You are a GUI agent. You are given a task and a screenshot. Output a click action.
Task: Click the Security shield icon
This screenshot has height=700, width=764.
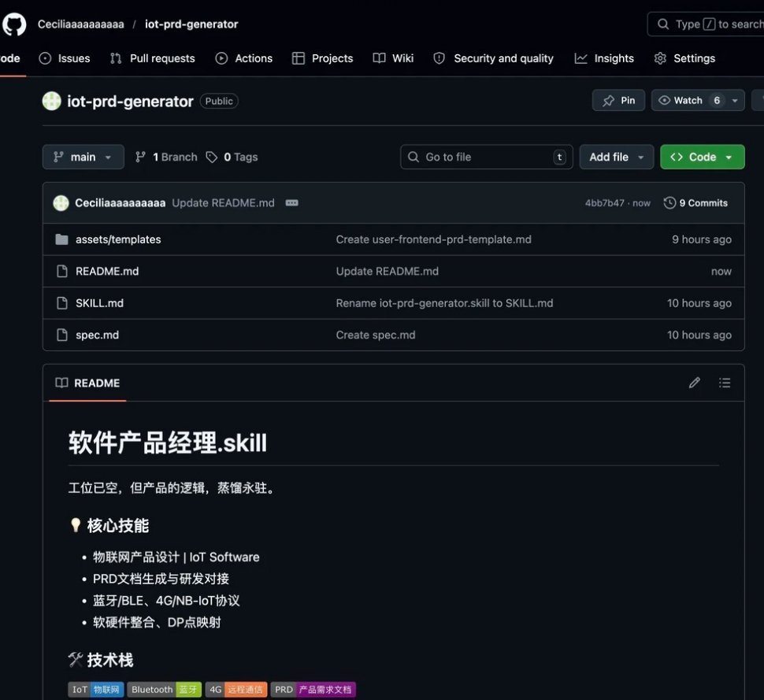coord(438,57)
